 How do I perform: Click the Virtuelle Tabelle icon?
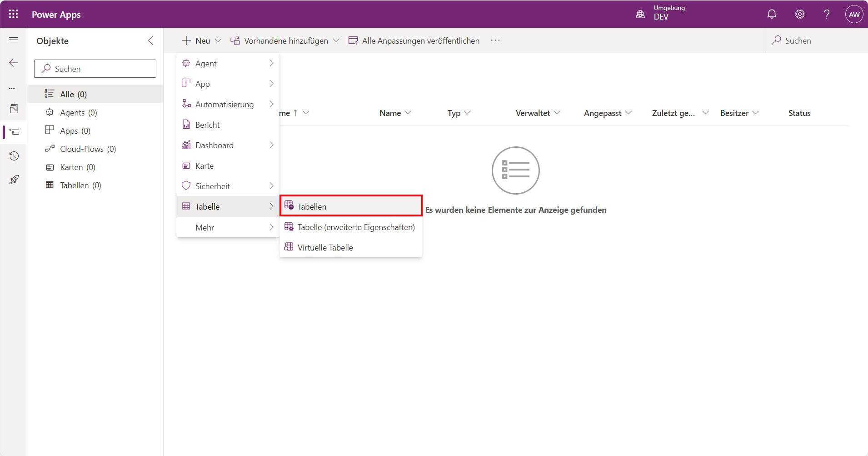tap(289, 247)
